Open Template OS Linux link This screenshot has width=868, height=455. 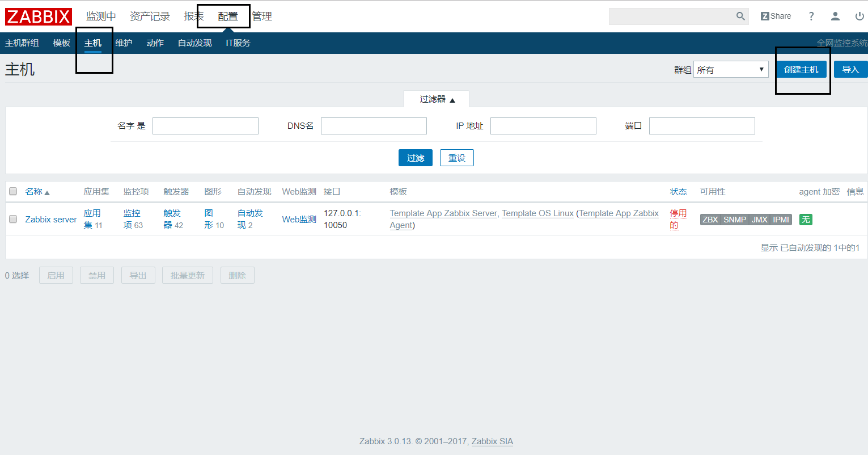click(x=537, y=213)
